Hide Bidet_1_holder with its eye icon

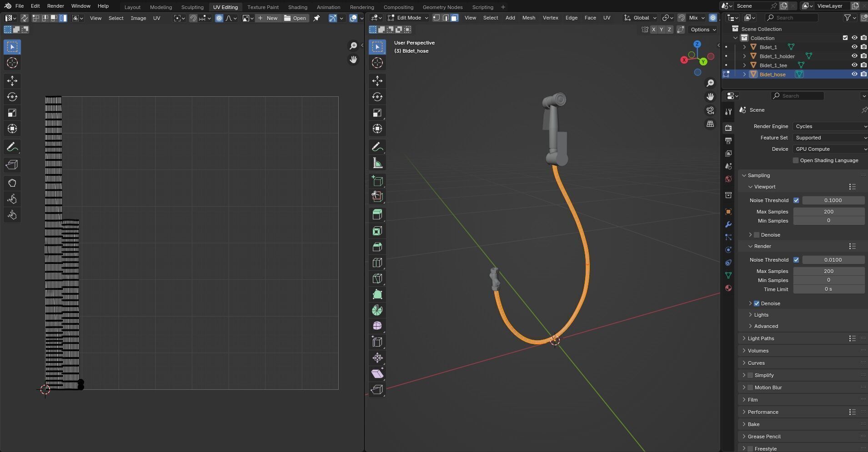854,56
